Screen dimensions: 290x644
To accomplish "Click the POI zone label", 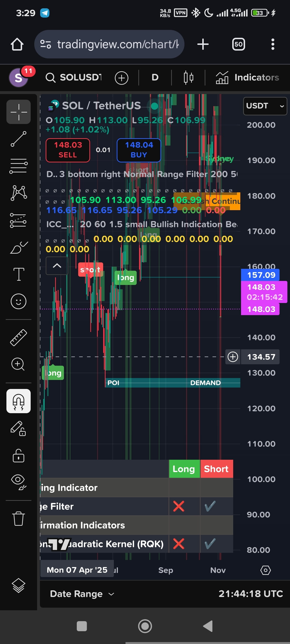I will click(x=113, y=383).
